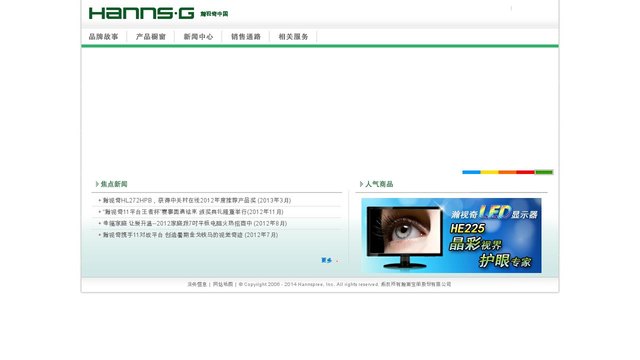640x360 pixels.
Task: Select the yellow banner indicator segment
Action: coord(489,172)
